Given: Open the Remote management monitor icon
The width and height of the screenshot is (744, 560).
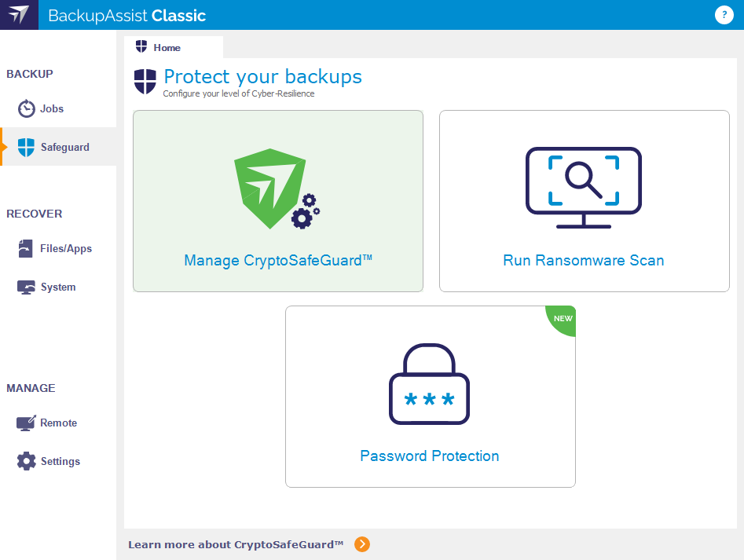Looking at the screenshot, I should [x=27, y=423].
